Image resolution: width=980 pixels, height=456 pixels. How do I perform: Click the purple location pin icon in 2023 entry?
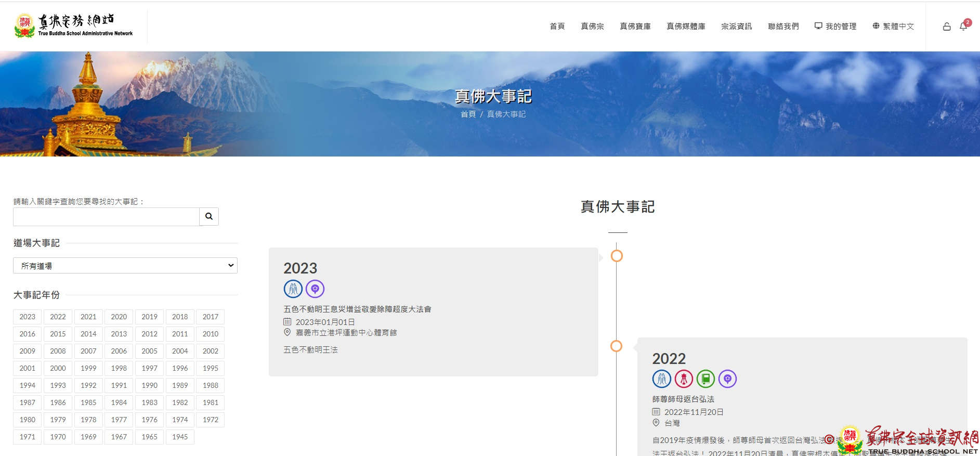point(315,289)
